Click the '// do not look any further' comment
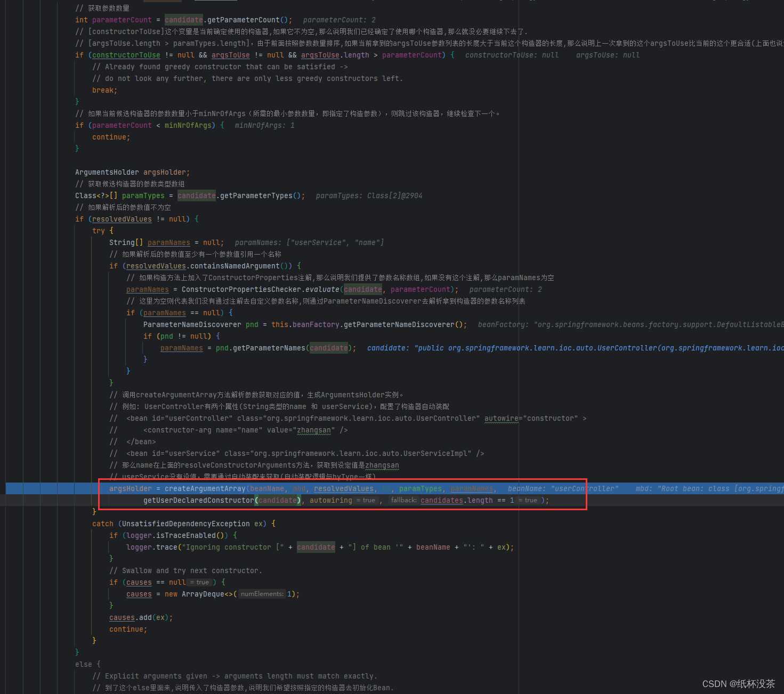The width and height of the screenshot is (784, 694). 247,78
